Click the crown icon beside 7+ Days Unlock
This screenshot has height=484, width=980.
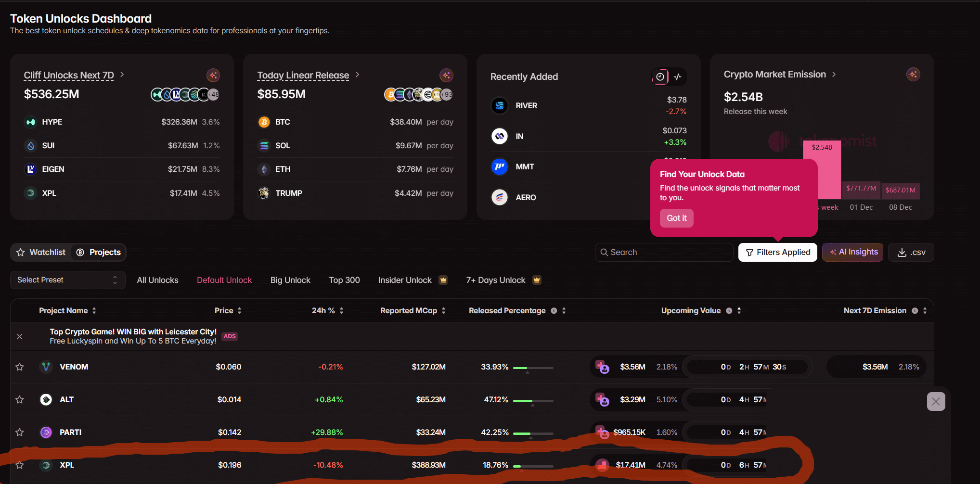click(537, 280)
